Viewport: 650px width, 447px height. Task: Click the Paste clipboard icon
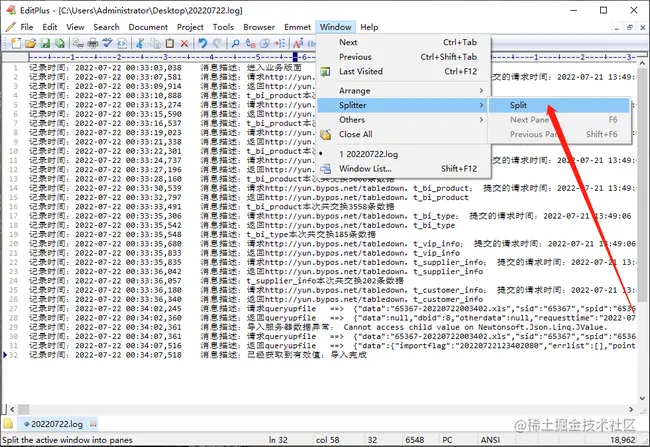[x=170, y=43]
